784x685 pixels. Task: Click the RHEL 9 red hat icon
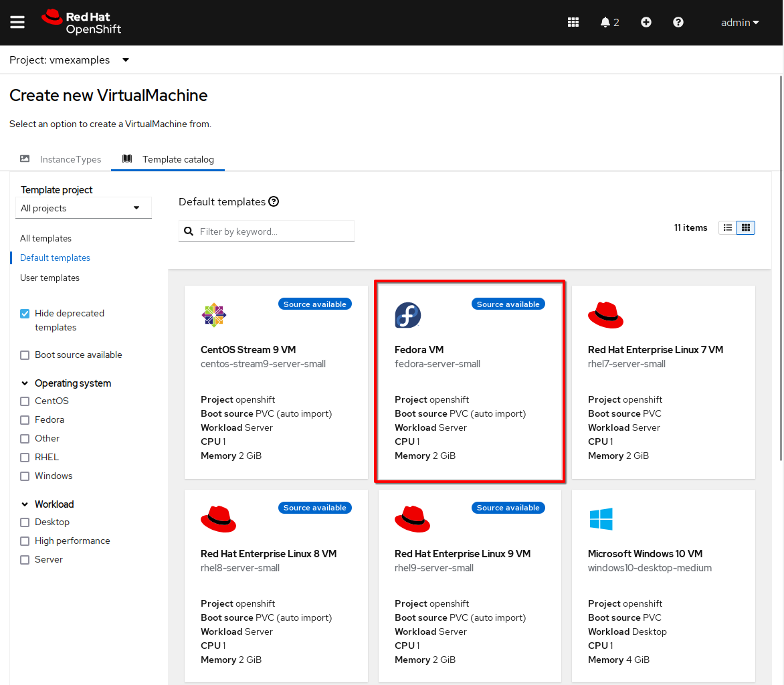tap(412, 519)
